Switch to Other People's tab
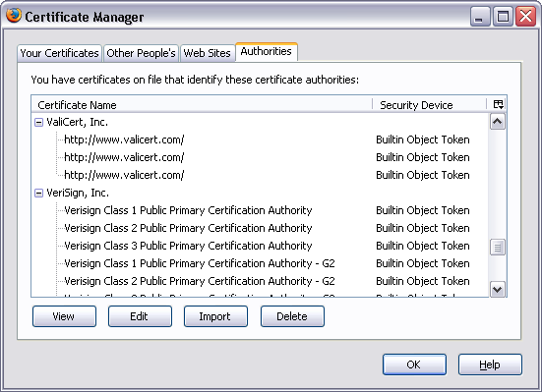 point(141,53)
